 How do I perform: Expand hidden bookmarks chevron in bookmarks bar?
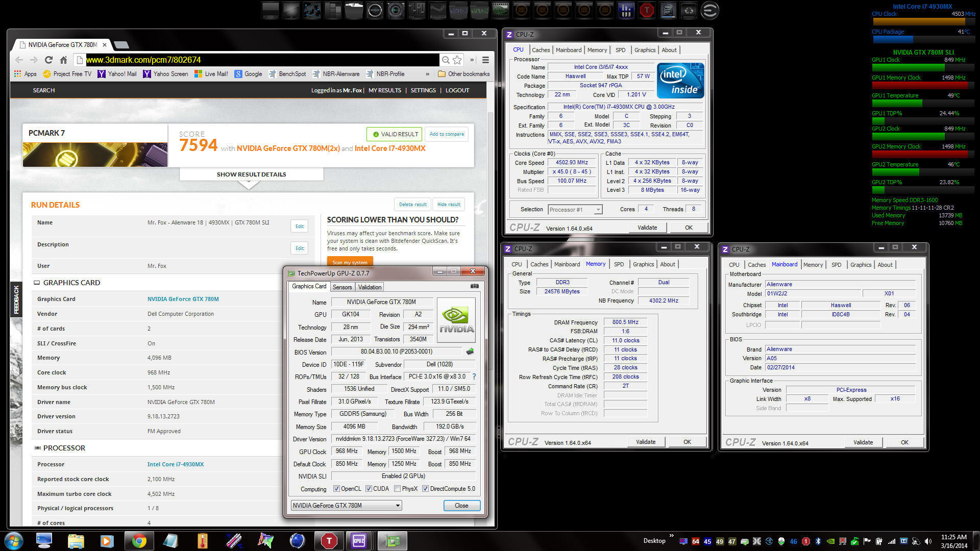tap(428, 74)
